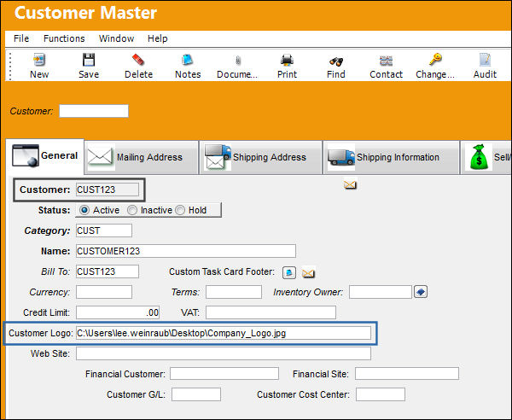The image size is (512, 420).
Task: Select the Inactive status radio button
Action: tap(132, 210)
